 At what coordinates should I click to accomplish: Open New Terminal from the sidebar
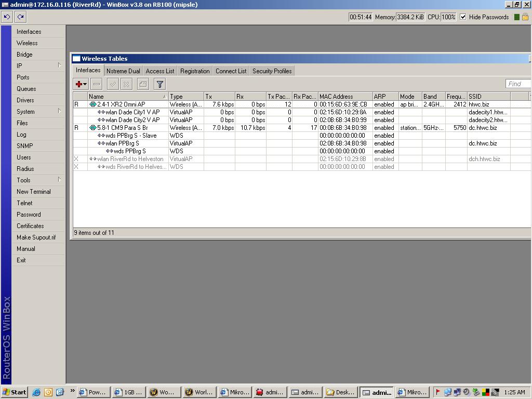tap(38, 191)
